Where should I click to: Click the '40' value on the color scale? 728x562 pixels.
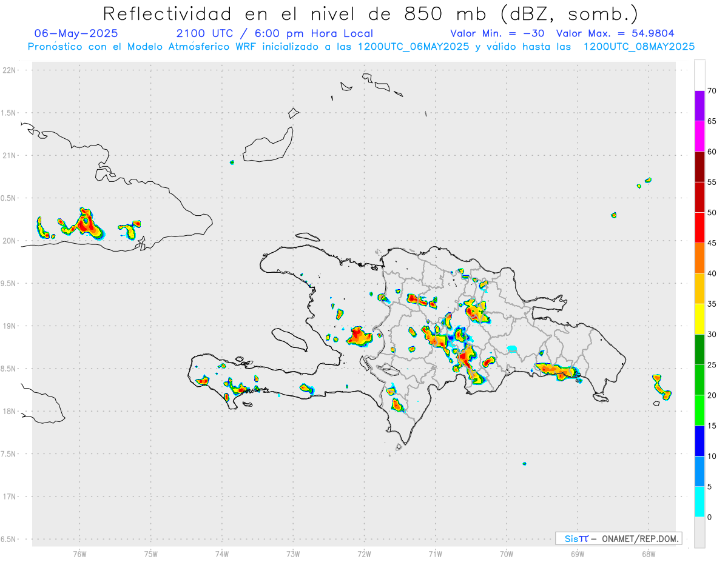(712, 273)
